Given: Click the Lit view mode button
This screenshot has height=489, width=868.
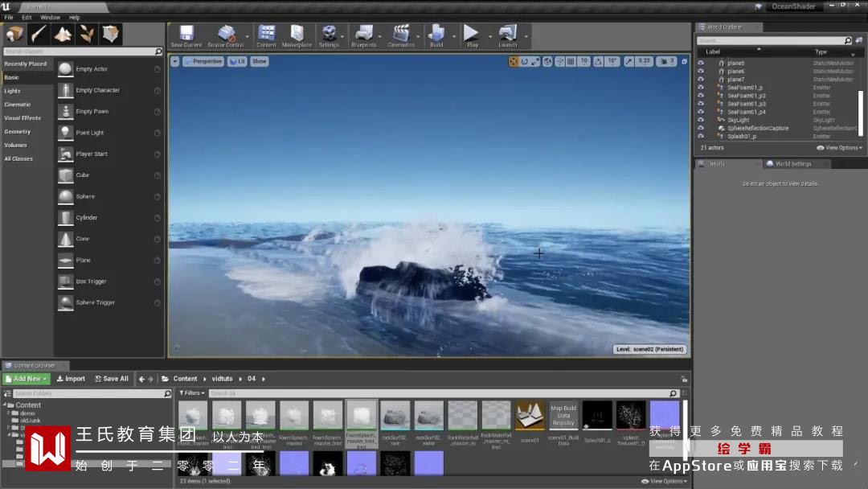Looking at the screenshot, I should coord(237,61).
